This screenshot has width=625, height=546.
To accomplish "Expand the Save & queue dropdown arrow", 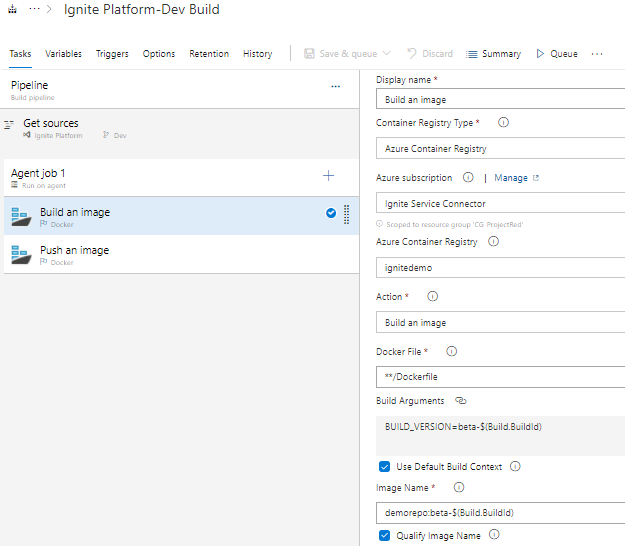I will pos(386,53).
